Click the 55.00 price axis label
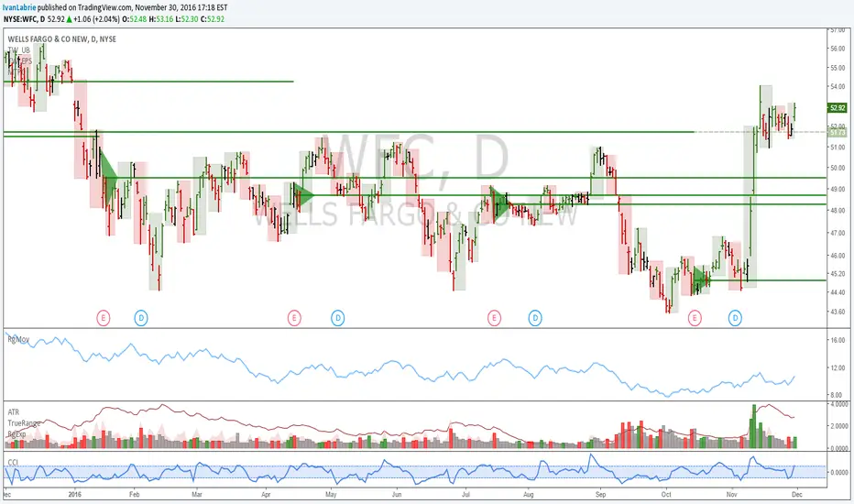 [838, 68]
